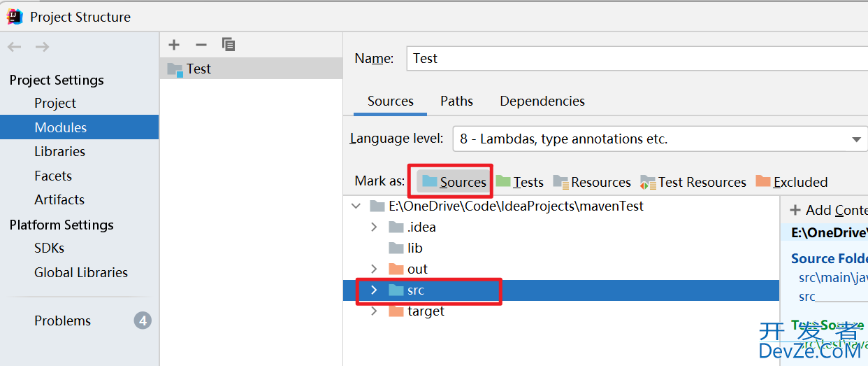
Task: Open Global Libraries settings
Action: point(81,272)
